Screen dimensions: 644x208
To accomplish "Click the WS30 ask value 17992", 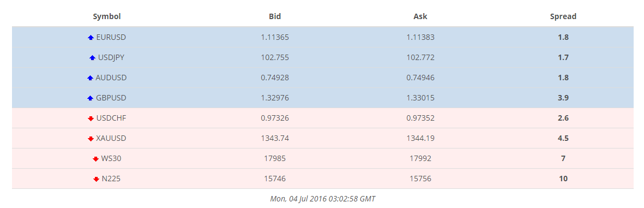I will (x=420, y=159).
